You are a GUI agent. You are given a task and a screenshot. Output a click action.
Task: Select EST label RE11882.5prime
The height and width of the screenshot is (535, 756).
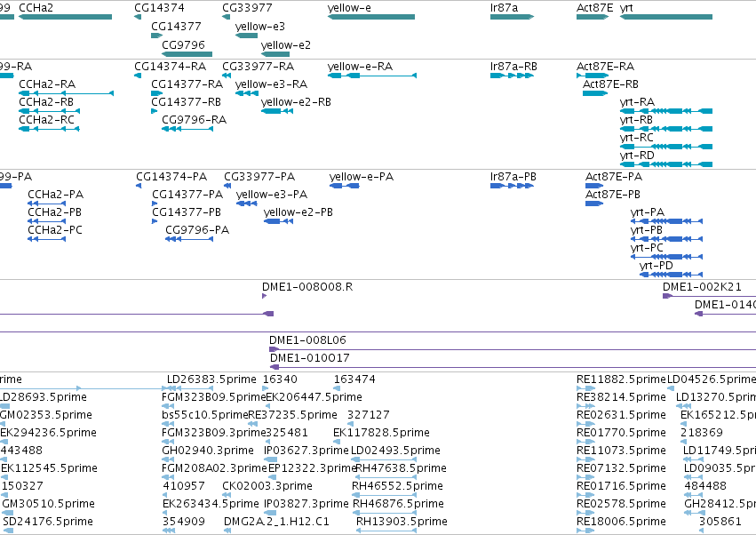point(622,379)
